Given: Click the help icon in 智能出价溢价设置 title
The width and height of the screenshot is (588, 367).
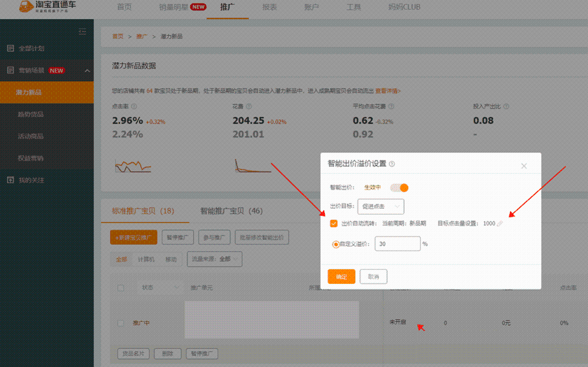Looking at the screenshot, I should (x=392, y=164).
